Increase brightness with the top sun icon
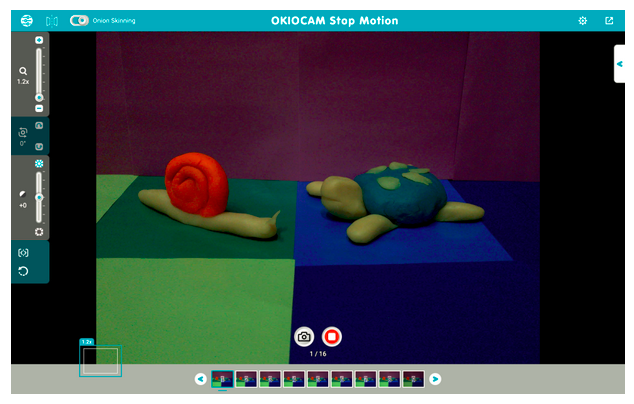Viewport: 634px width, 404px height. click(39, 162)
